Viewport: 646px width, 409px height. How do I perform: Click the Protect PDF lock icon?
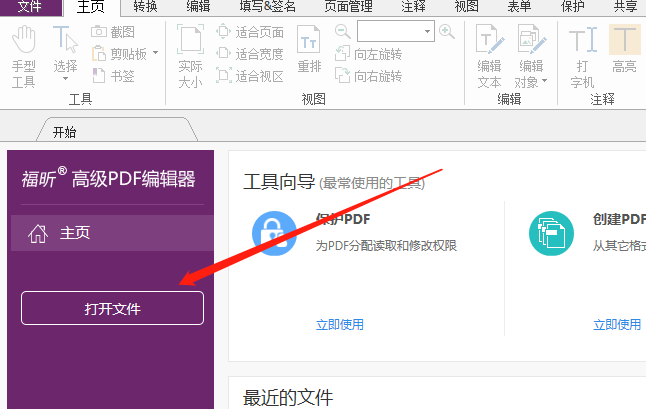274,233
